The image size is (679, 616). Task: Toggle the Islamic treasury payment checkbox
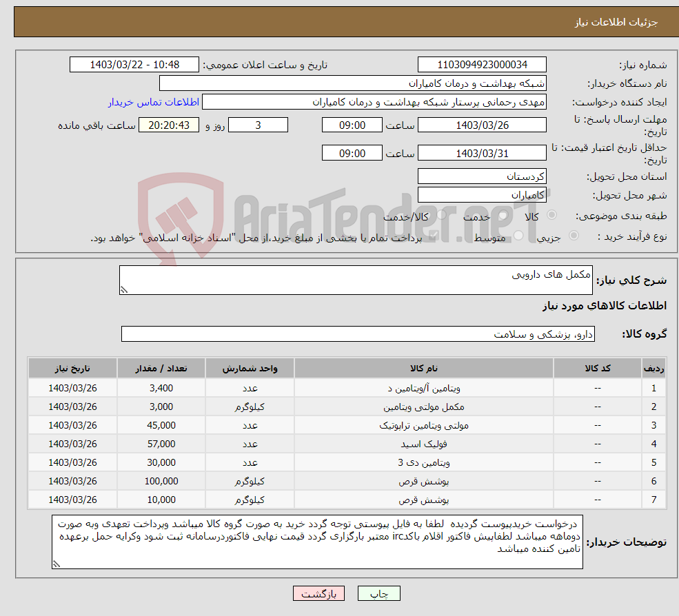[433, 236]
